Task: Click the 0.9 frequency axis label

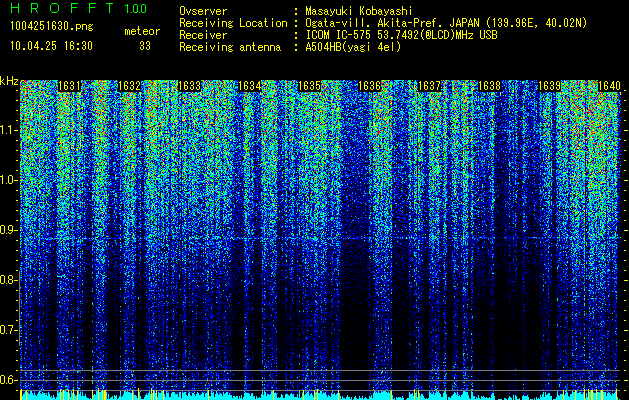Action: coord(9,230)
